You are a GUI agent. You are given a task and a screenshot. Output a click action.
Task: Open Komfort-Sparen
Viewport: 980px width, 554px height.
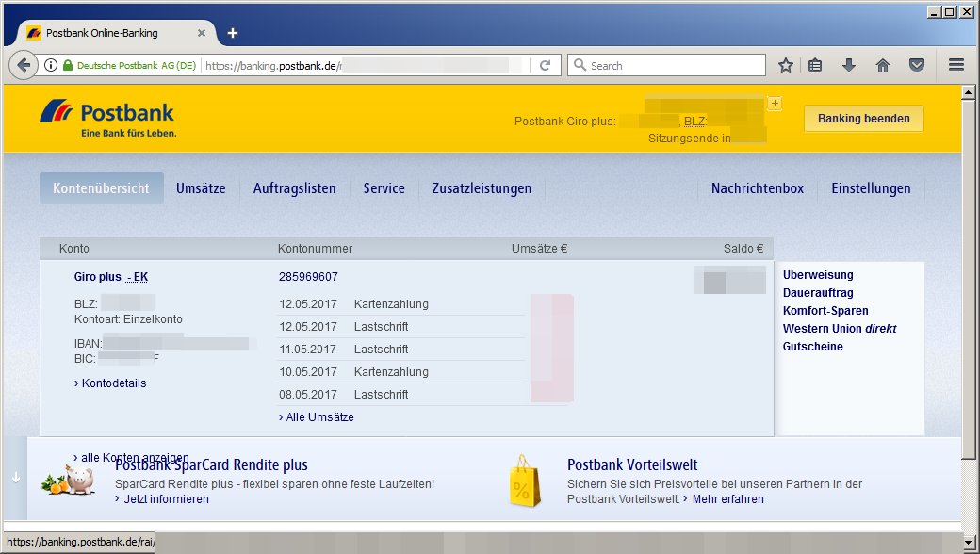tap(825, 310)
